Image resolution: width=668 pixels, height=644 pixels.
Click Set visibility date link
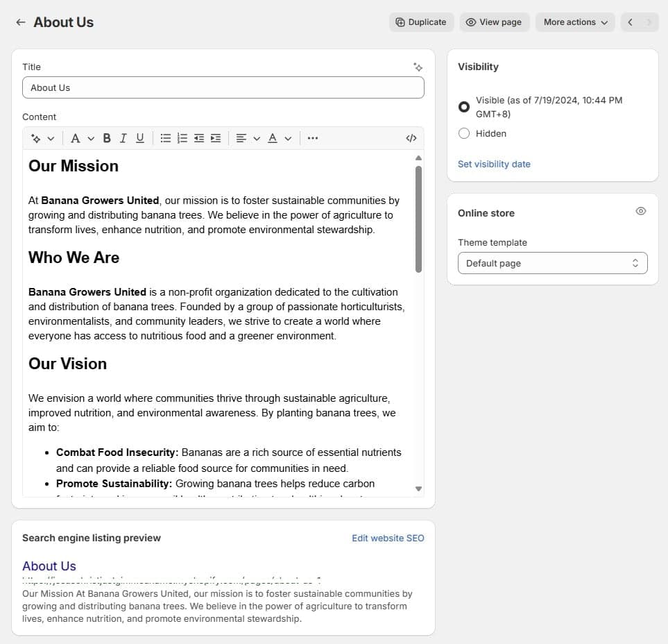click(494, 164)
